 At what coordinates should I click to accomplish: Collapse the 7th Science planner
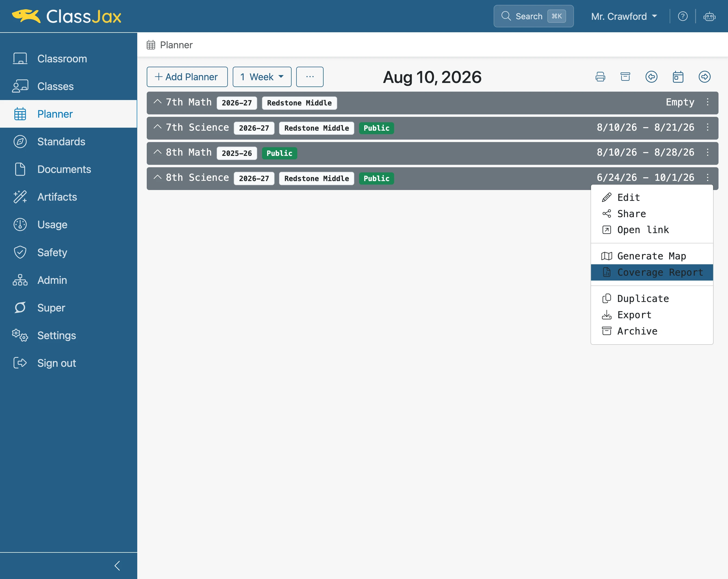click(x=157, y=127)
